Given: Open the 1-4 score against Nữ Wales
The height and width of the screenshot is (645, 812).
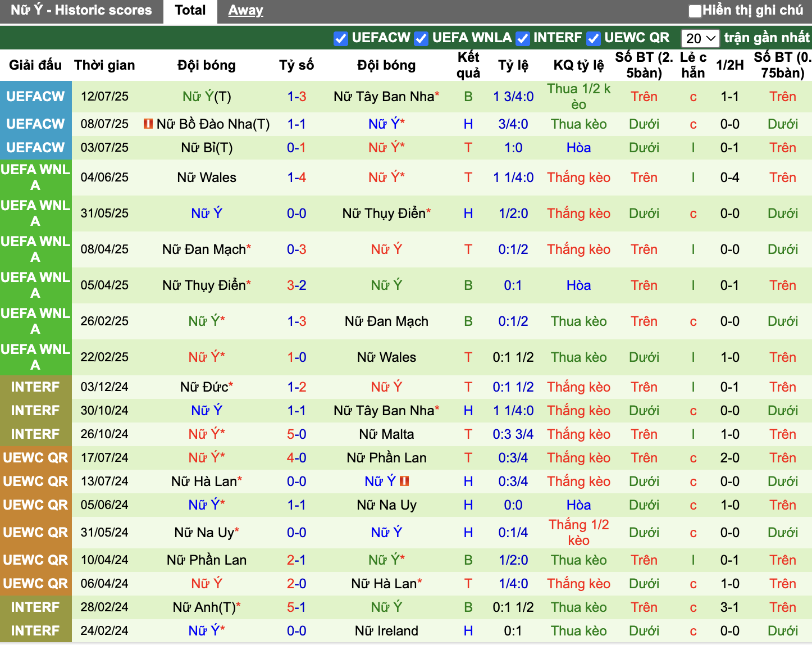Looking at the screenshot, I should 296,178.
